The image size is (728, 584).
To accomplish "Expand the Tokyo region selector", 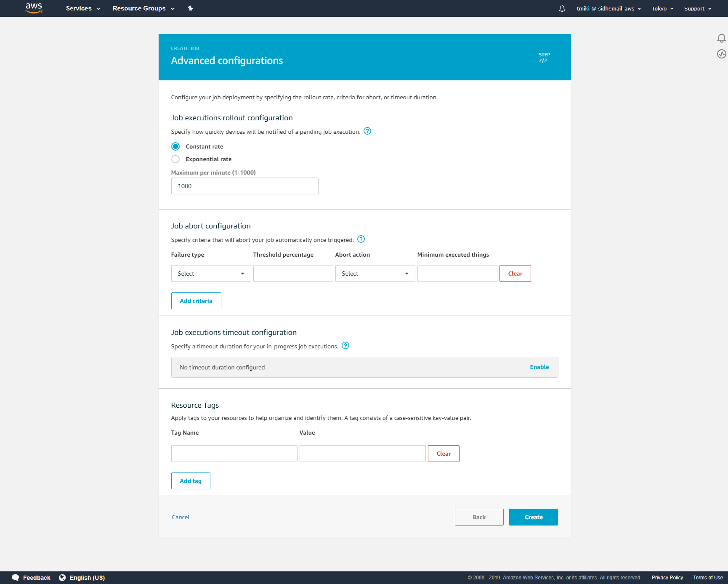I will coord(662,8).
